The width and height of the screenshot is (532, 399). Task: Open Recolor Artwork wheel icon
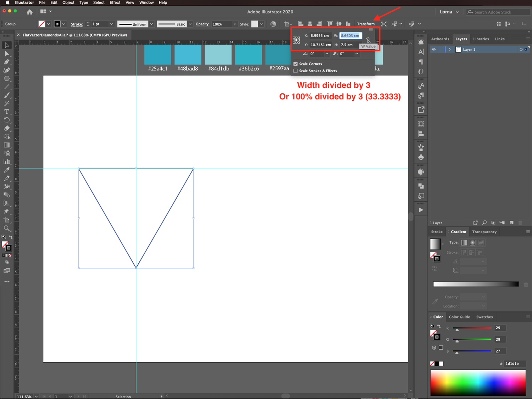pos(273,24)
